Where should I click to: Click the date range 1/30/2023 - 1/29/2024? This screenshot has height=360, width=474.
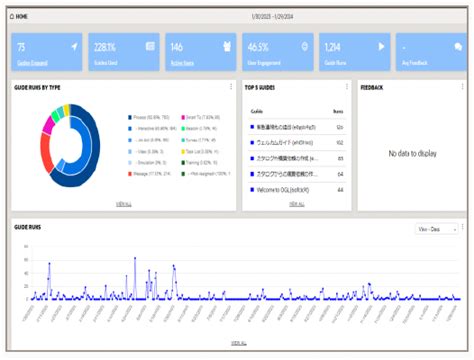[272, 16]
